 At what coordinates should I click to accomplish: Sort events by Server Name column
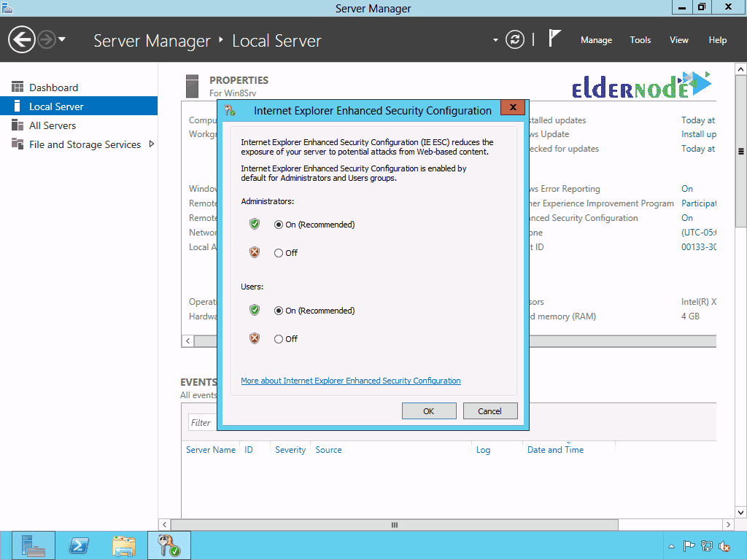211,449
